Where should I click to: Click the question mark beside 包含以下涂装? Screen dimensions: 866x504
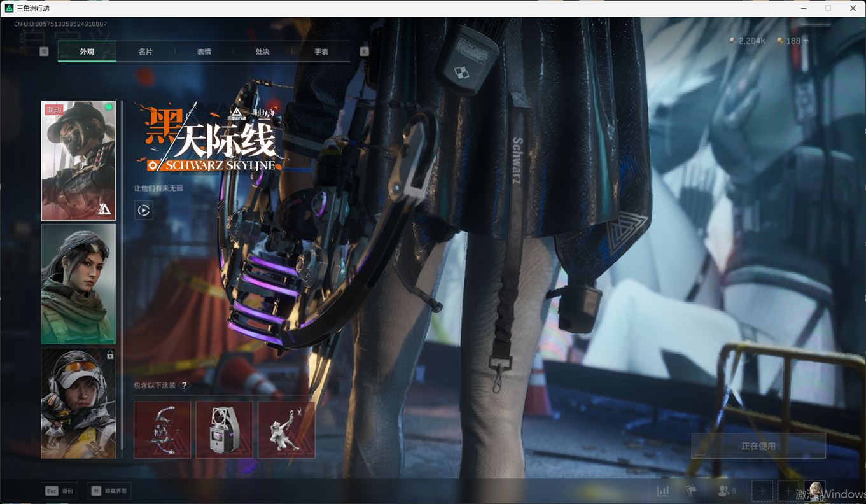185,386
